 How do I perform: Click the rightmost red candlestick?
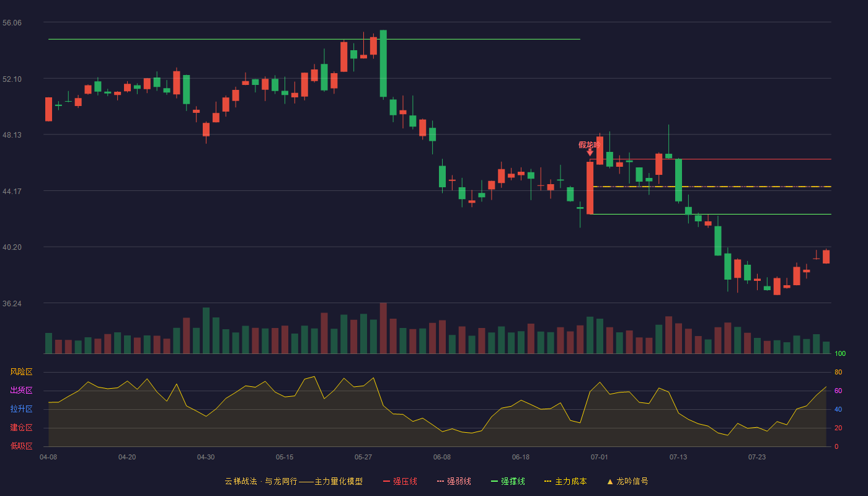[826, 257]
